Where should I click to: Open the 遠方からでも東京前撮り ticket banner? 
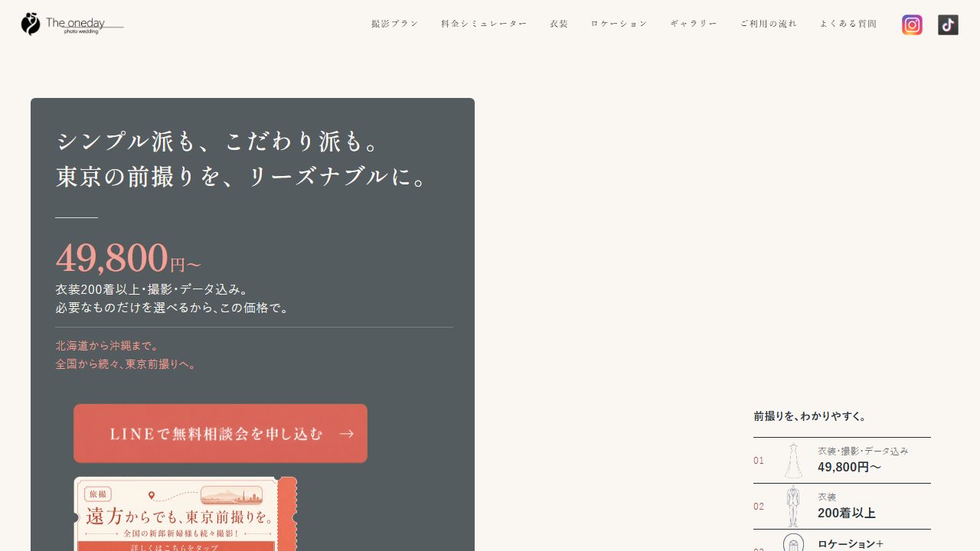coord(185,514)
